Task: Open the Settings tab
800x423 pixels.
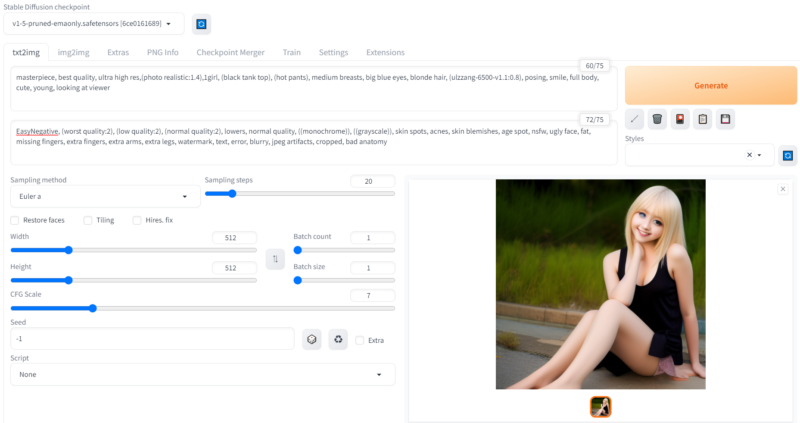Action: pos(334,53)
